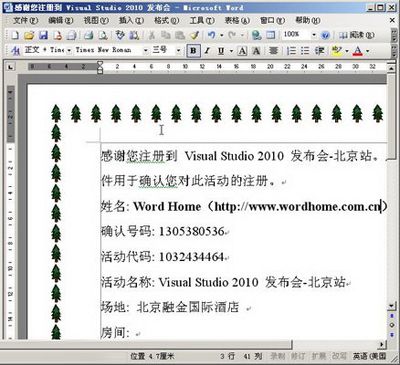Open Word Help question mark icon
The image size is (400, 365).
pyautogui.click(x=325, y=35)
